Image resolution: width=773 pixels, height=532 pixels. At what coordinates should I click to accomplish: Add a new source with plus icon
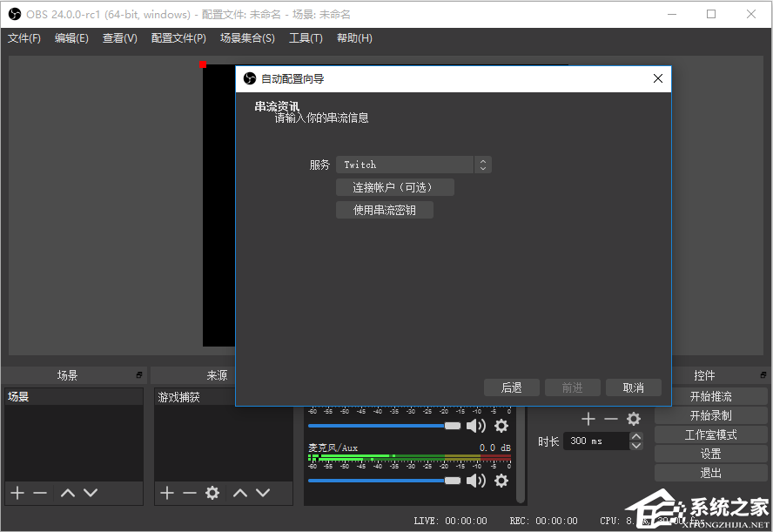pyautogui.click(x=167, y=493)
